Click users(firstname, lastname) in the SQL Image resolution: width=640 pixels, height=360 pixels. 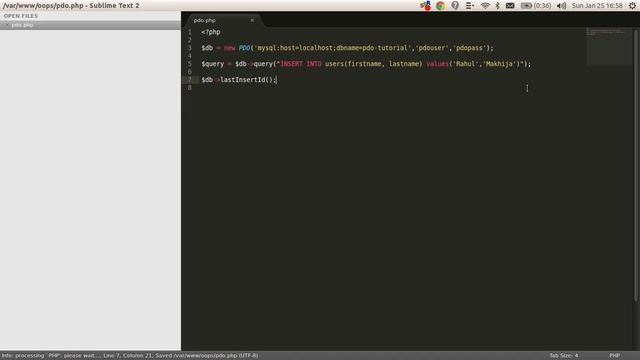(373, 64)
